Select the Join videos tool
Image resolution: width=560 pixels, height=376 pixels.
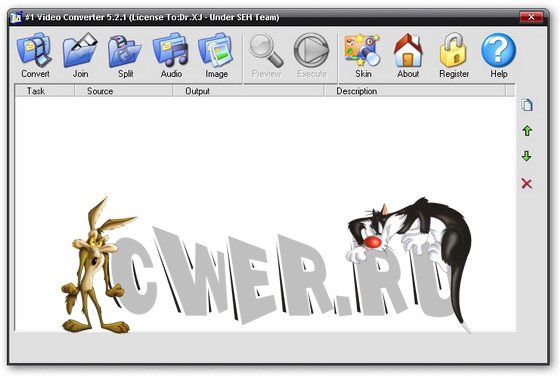80,55
